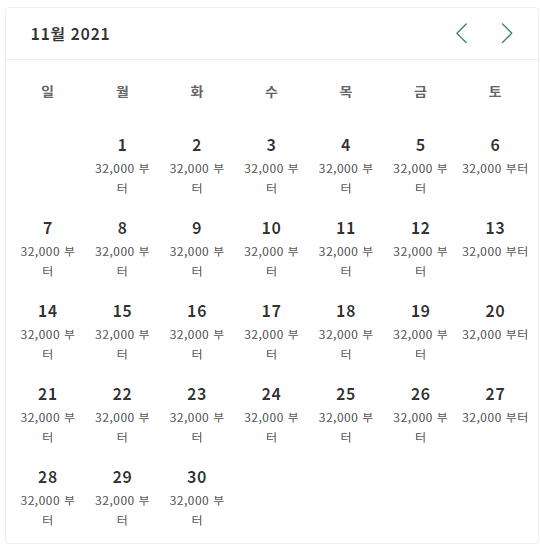Select November 11 date
The width and height of the screenshot is (540, 550).
[x=346, y=249]
